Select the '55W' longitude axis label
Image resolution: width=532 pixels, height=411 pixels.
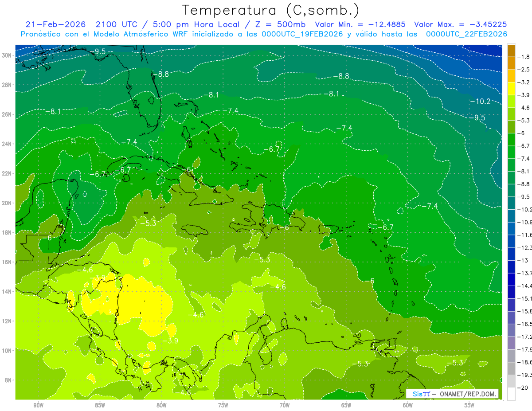(469, 405)
